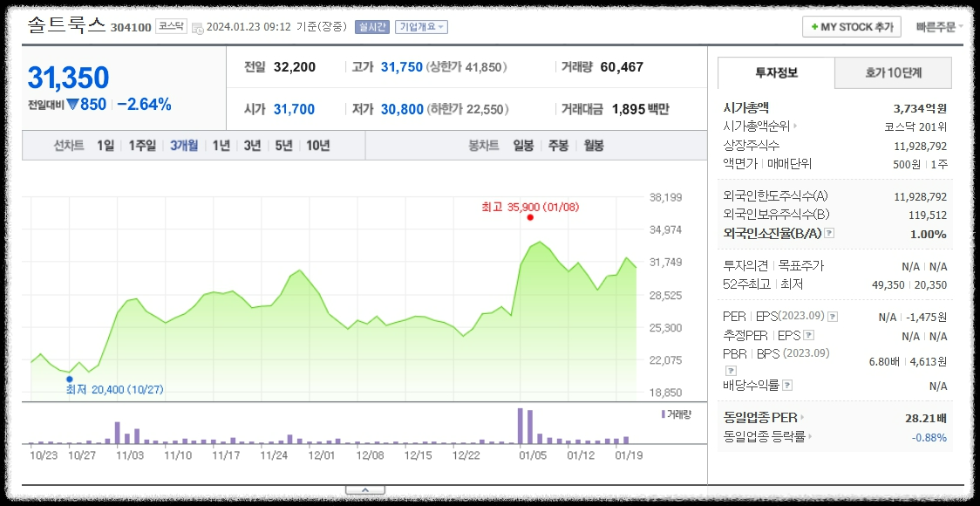This screenshot has height=506, width=980.
Task: Switch to 월봉 candle chart
Action: (594, 146)
